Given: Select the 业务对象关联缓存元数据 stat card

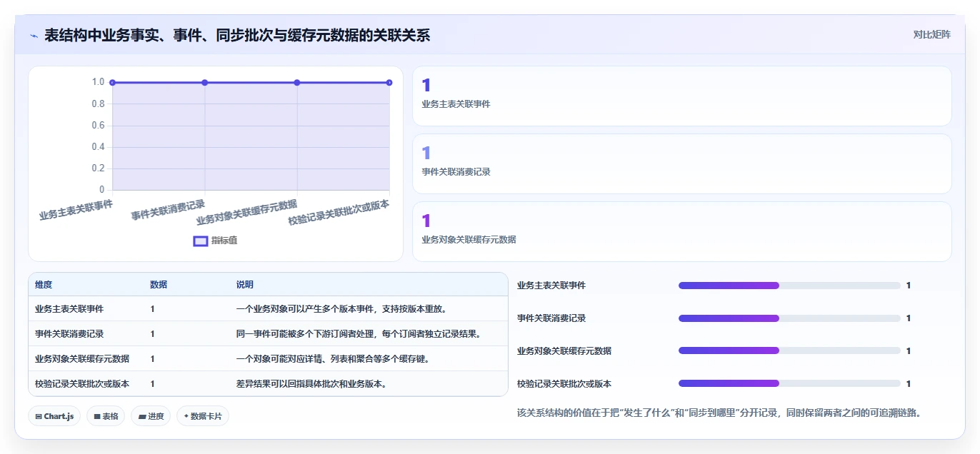Looking at the screenshot, I should (x=682, y=232).
